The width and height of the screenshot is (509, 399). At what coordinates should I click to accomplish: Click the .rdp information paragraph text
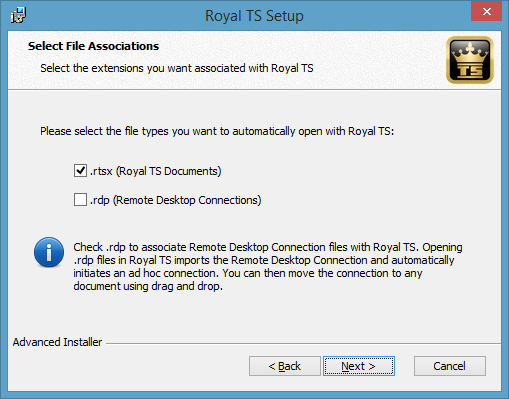coord(268,267)
